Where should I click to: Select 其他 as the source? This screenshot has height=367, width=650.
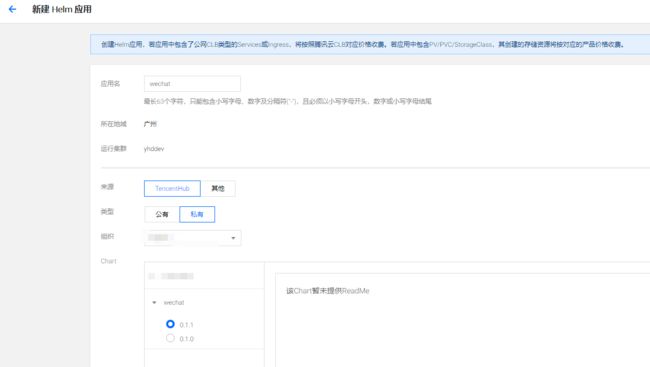point(218,188)
